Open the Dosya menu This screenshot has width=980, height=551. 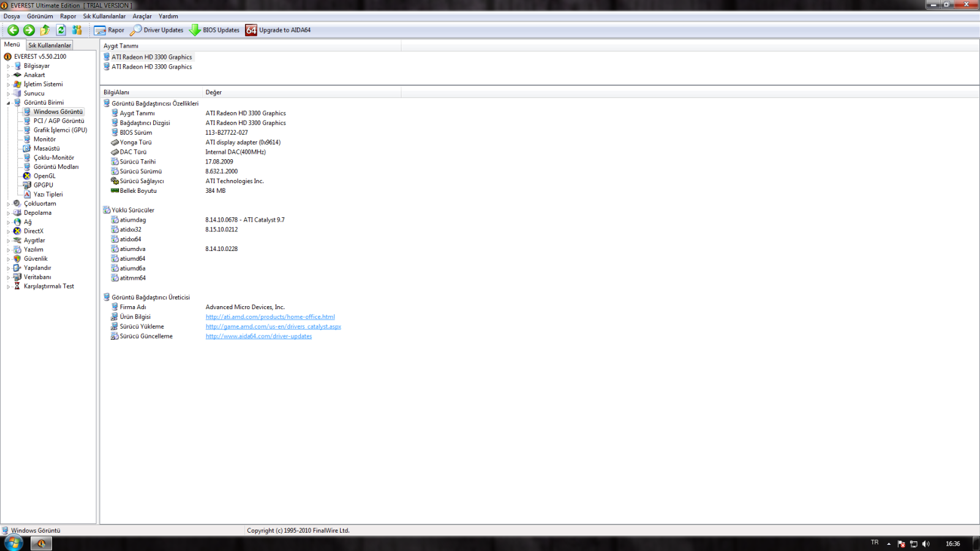pos(12,17)
